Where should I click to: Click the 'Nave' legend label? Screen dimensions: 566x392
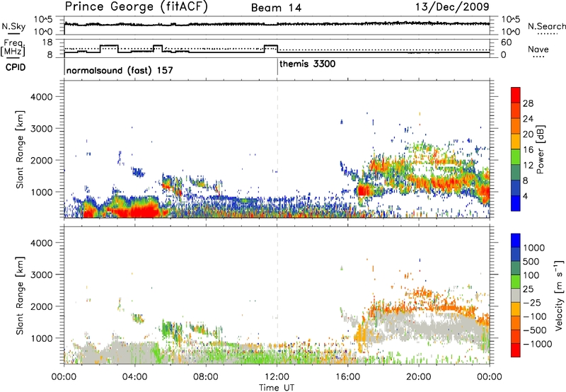click(538, 49)
